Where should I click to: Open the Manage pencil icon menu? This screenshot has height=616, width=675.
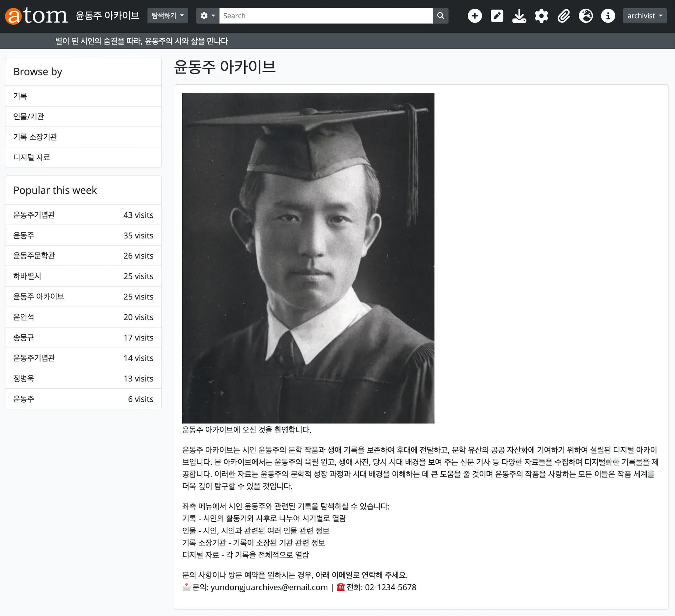point(497,16)
